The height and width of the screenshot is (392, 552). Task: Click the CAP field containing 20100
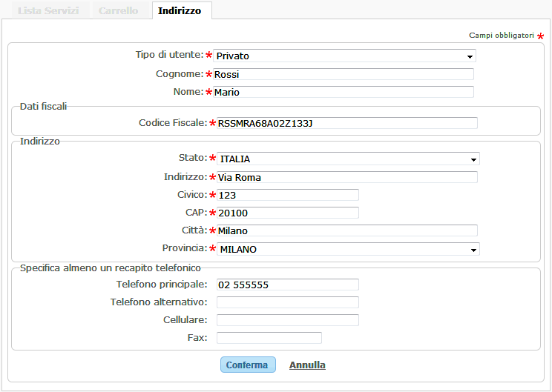click(288, 213)
